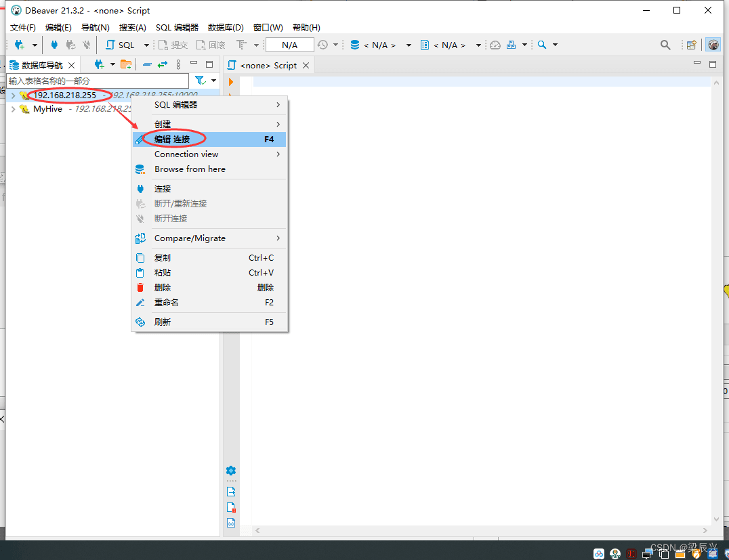Click the transaction log clock icon
The width and height of the screenshot is (729, 560).
(x=322, y=45)
